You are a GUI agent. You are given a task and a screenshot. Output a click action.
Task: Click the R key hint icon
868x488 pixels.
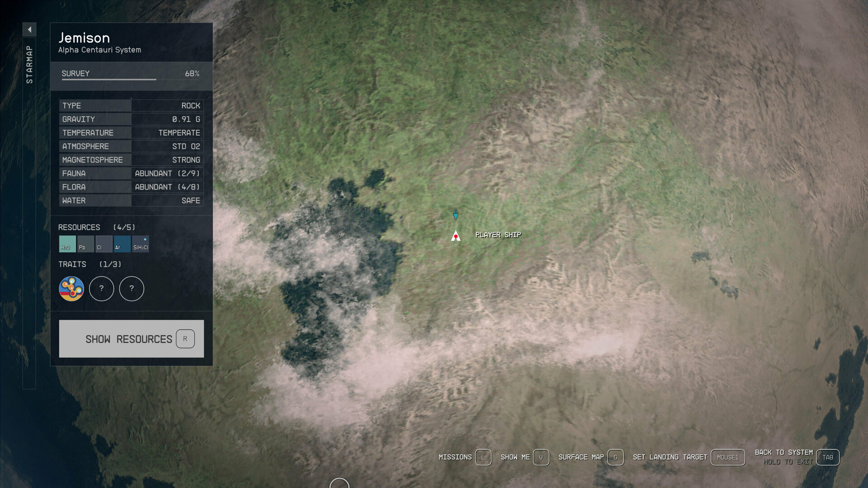185,339
